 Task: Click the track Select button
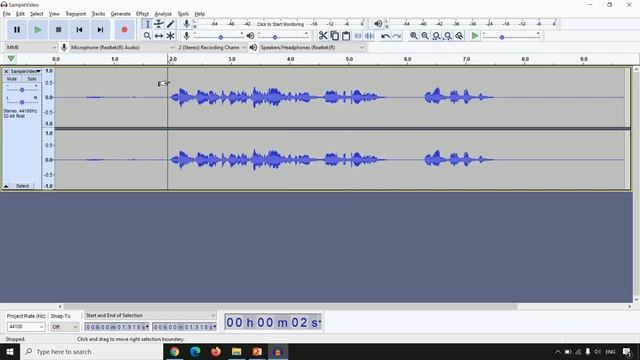click(x=22, y=186)
